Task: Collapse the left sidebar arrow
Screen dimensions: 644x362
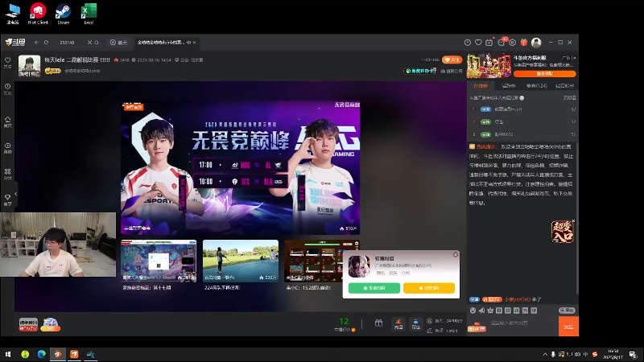Action: (x=16, y=194)
